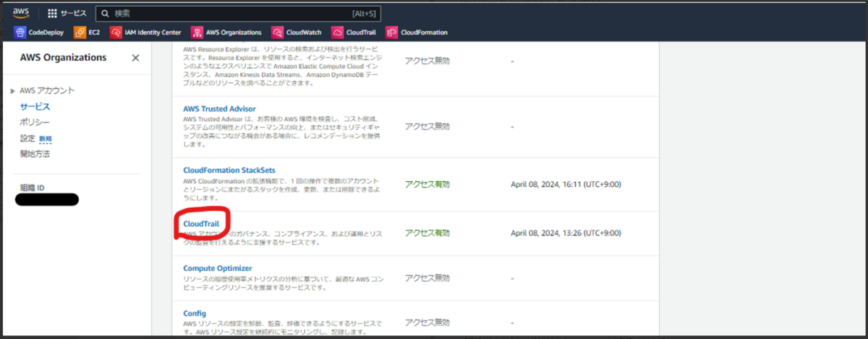Click the AWS Organizations sidebar heading
Image resolution: width=868 pixels, height=339 pixels.
click(63, 58)
